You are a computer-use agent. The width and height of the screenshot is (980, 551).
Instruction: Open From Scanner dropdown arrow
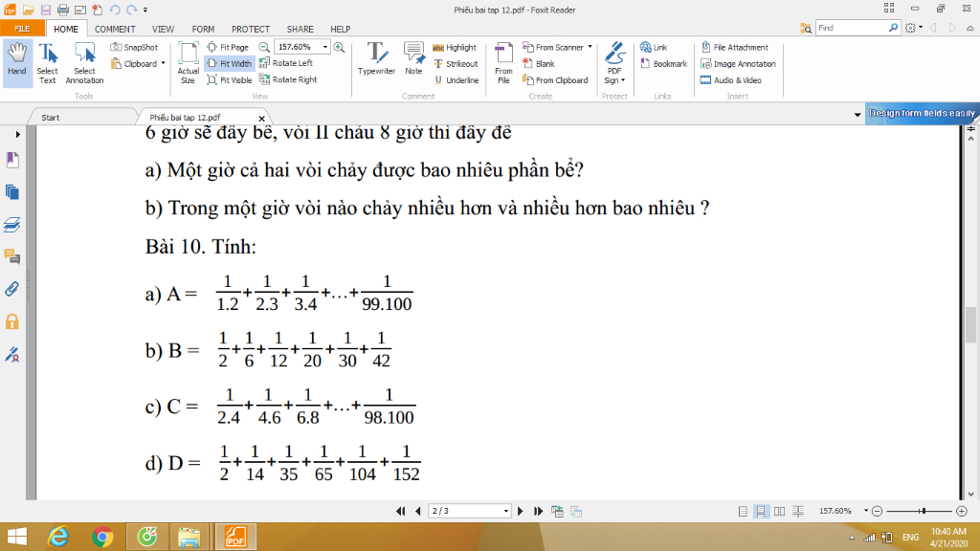tap(590, 47)
